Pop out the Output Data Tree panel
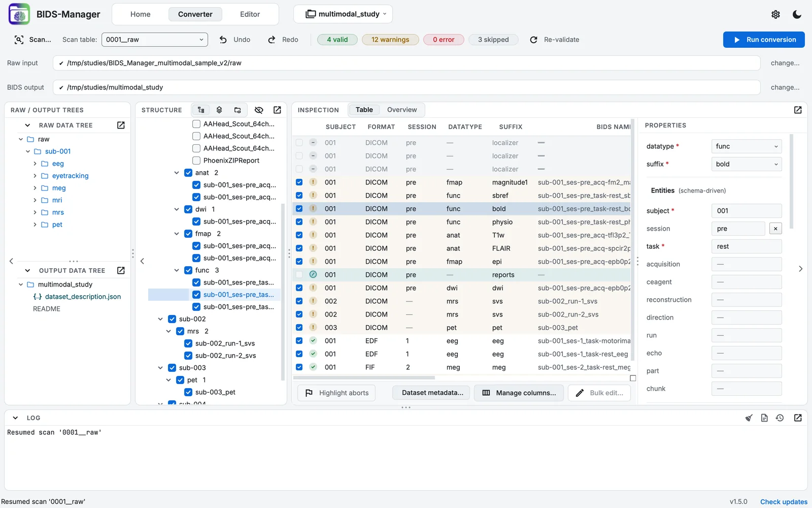 pyautogui.click(x=121, y=270)
